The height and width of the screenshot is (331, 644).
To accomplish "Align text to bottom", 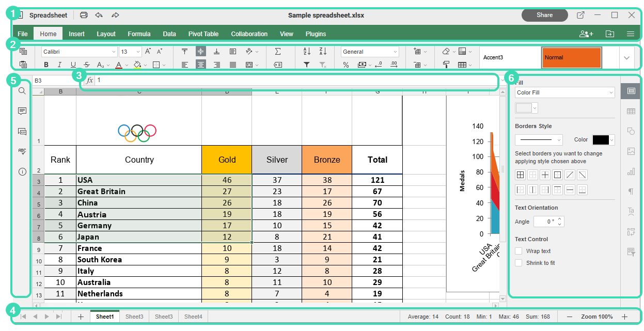I will [x=217, y=52].
